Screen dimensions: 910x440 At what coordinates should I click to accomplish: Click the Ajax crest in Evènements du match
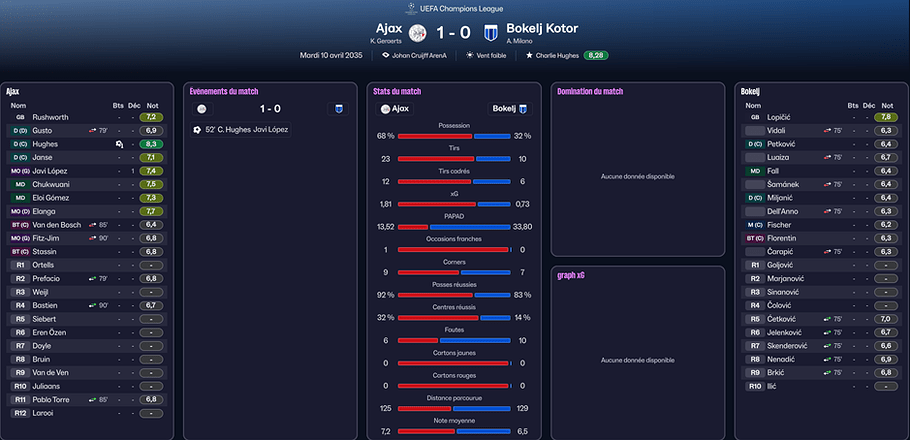pos(202,108)
